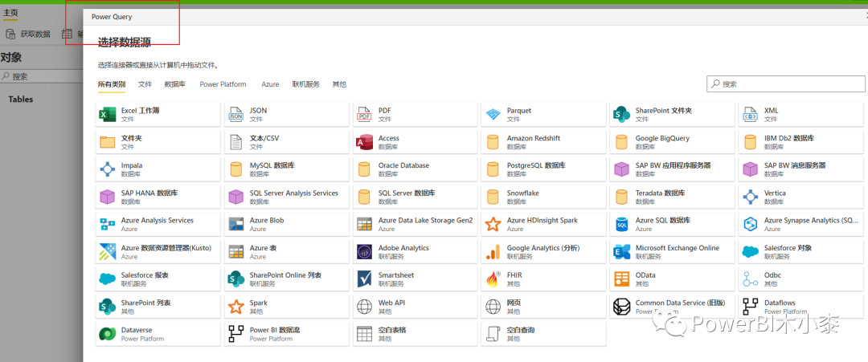This screenshot has width=868, height=362.
Task: Select the Odbc connector icon
Action: [750, 279]
